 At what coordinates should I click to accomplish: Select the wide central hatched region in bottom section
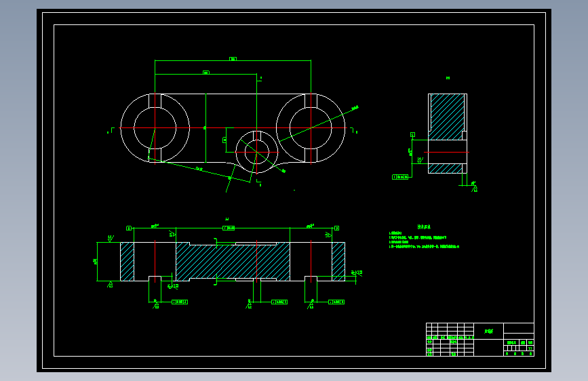click(x=233, y=262)
